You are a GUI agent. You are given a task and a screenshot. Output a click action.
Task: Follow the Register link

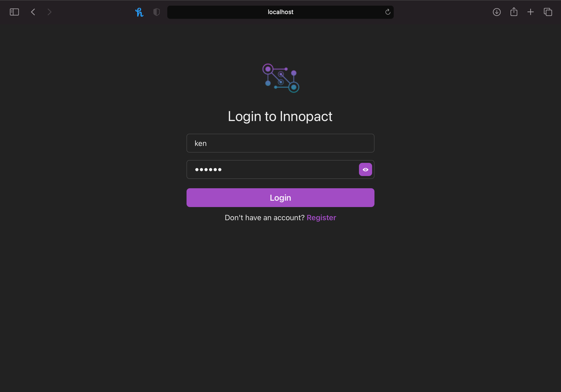coord(321,218)
